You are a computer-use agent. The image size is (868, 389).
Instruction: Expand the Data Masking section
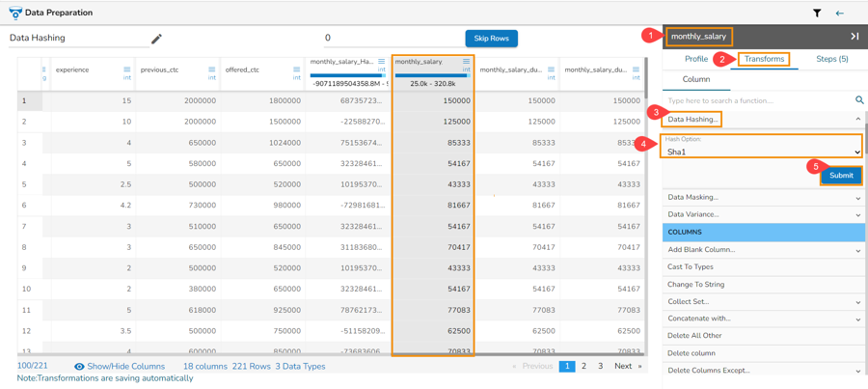click(x=762, y=198)
